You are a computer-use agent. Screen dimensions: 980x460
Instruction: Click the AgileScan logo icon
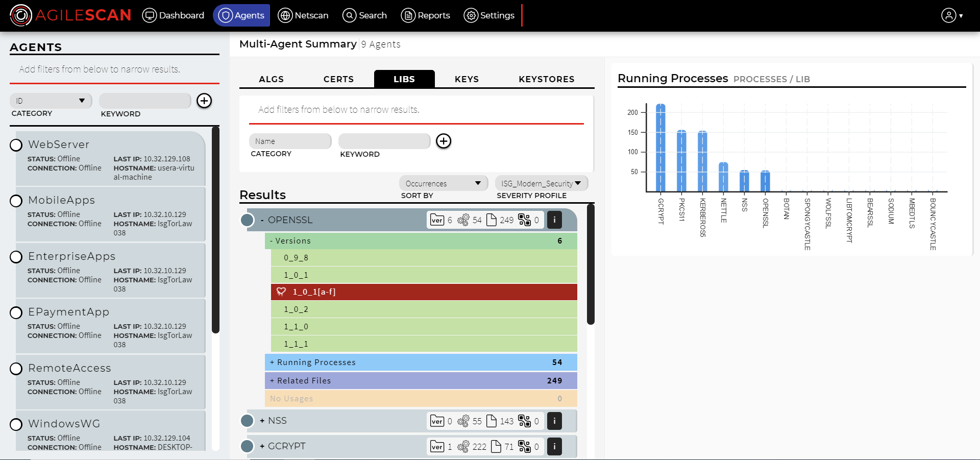click(x=21, y=15)
